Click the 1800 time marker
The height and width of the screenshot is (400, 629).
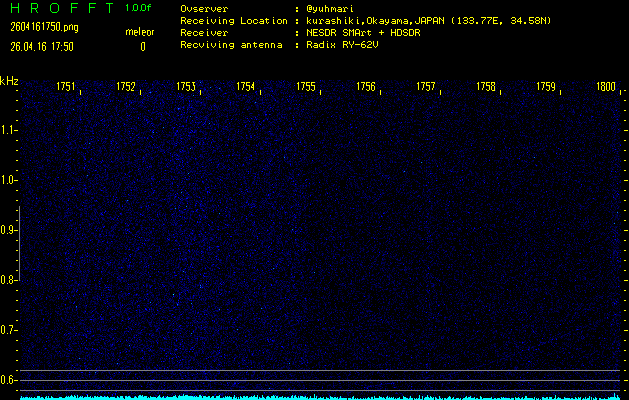click(606, 87)
